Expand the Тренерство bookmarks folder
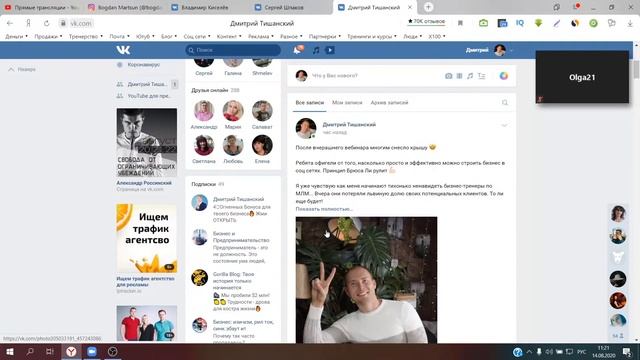This screenshot has height=360, width=640. [x=86, y=36]
